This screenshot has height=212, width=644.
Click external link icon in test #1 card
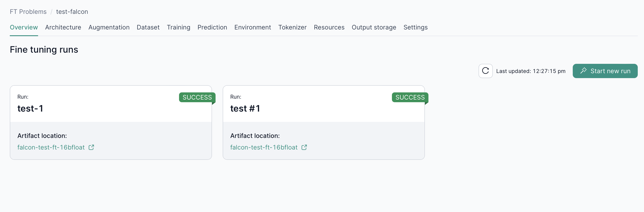[x=304, y=147]
